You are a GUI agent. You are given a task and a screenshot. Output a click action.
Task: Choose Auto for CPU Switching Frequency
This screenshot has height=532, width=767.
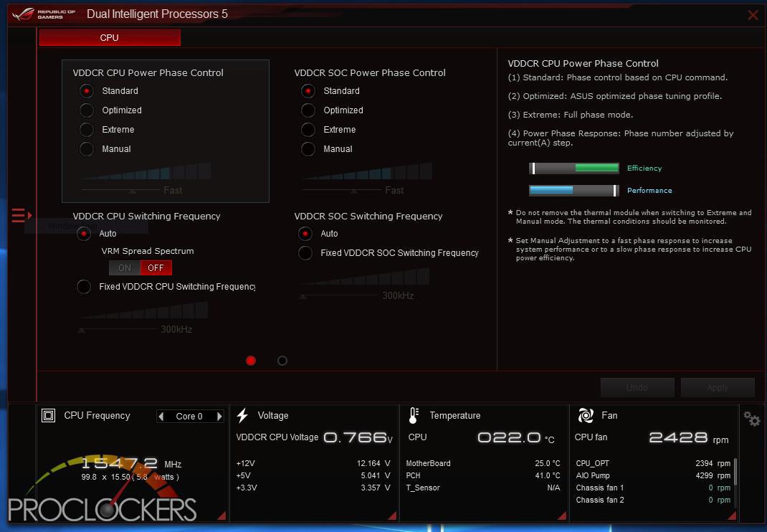point(84,234)
